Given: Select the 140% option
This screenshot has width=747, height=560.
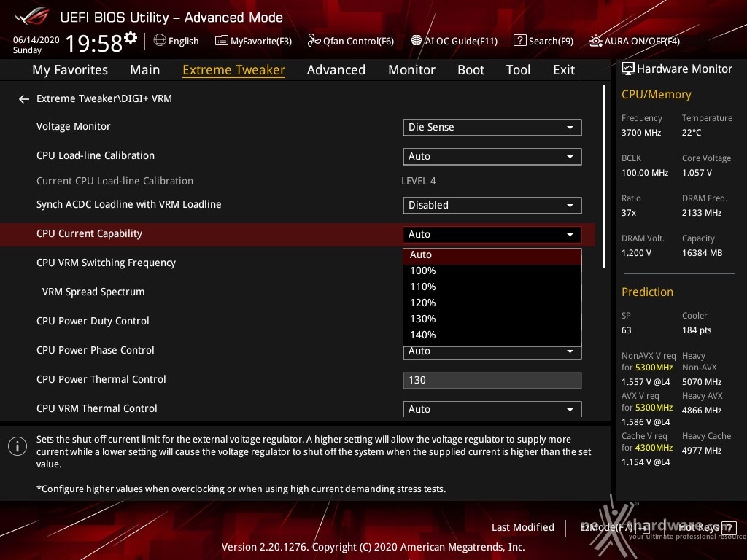Looking at the screenshot, I should pyautogui.click(x=492, y=335).
